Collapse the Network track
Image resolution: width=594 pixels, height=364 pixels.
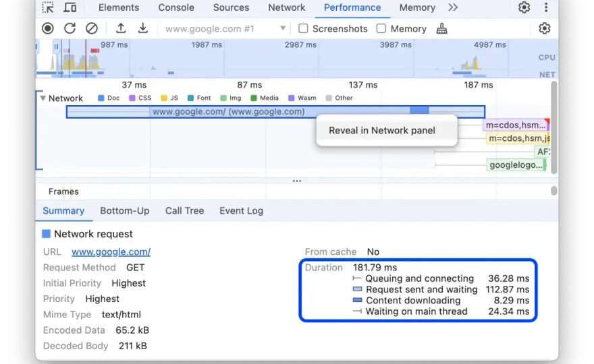click(43, 98)
